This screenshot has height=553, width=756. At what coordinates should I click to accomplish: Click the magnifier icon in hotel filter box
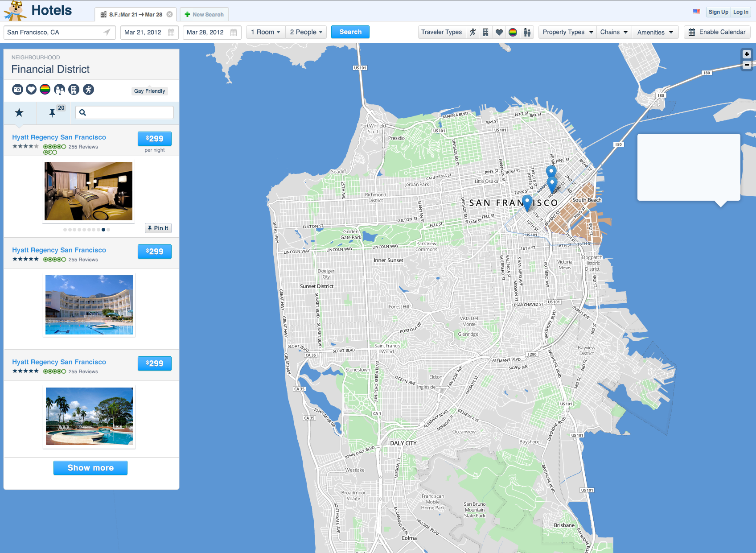[82, 112]
